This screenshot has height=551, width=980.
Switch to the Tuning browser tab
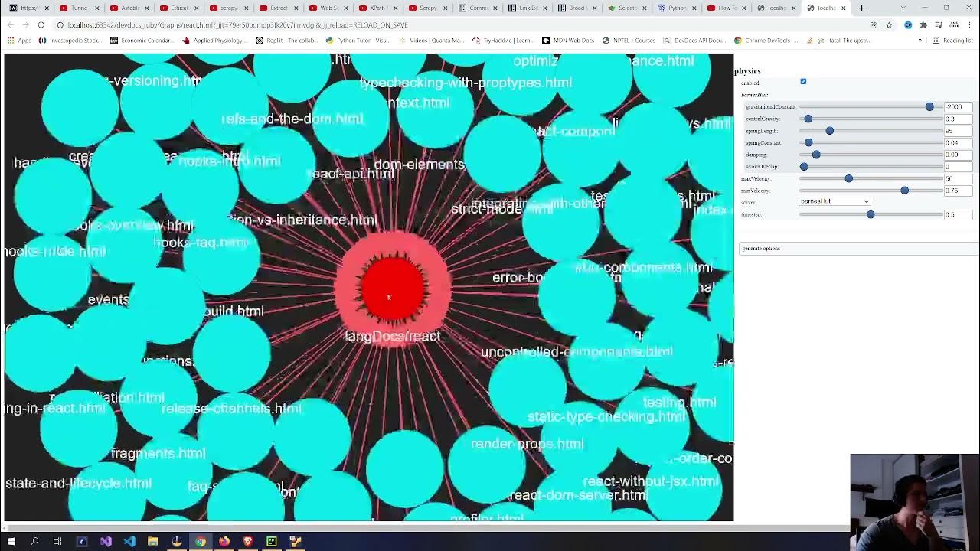tap(79, 8)
